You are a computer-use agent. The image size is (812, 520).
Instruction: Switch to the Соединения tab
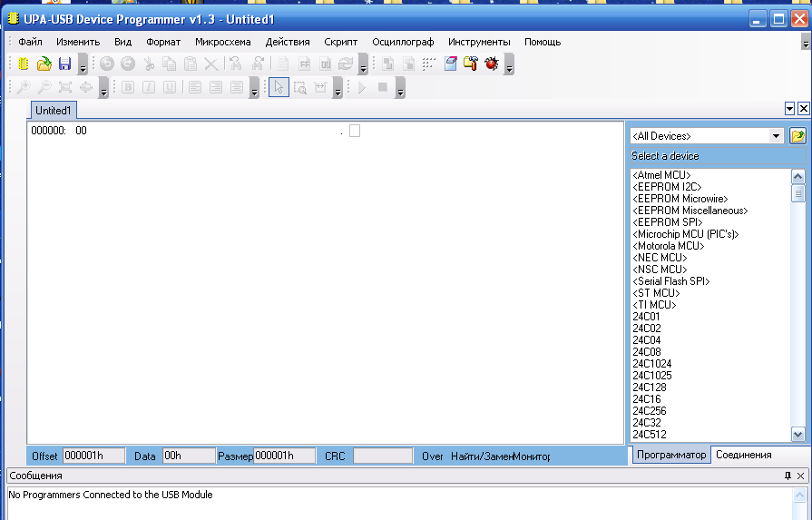pos(744,455)
